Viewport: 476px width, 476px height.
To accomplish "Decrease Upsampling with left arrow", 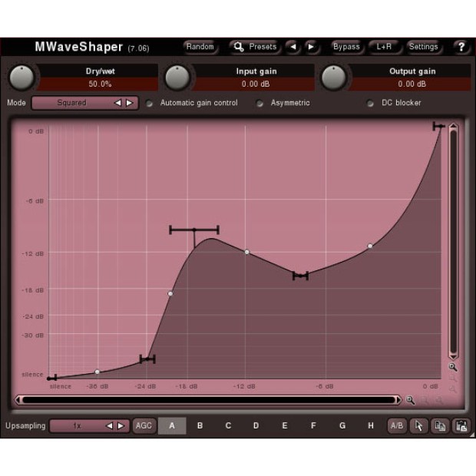I will [x=110, y=426].
